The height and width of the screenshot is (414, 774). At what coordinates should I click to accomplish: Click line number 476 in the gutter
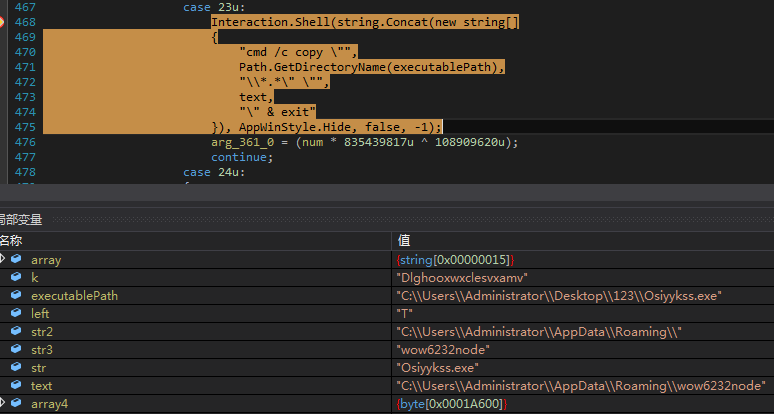(22, 142)
